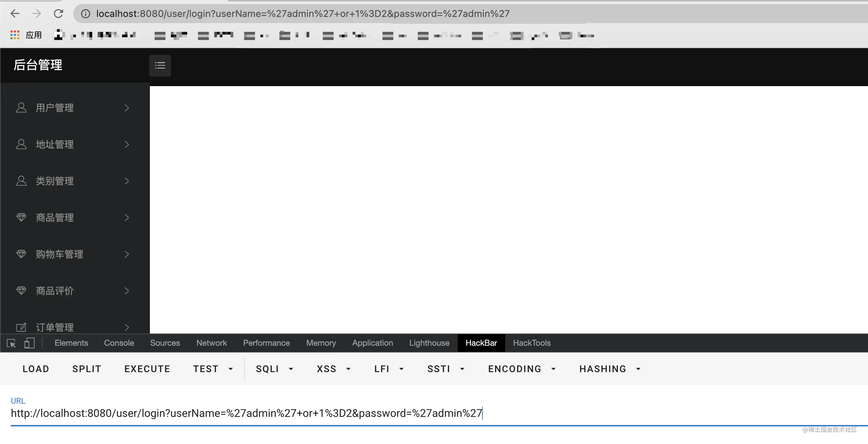Click the SPLIT button in HackBar
This screenshot has width=868, height=444.
87,369
